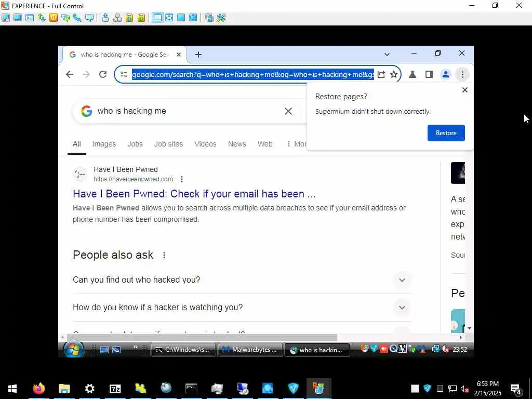Click the haveibeenpwned.com URL text

133,179
